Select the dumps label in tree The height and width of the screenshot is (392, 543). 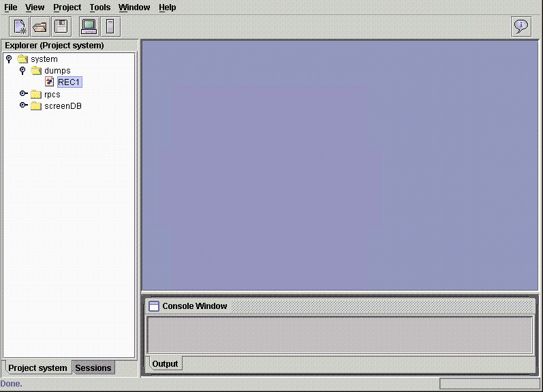click(x=57, y=71)
